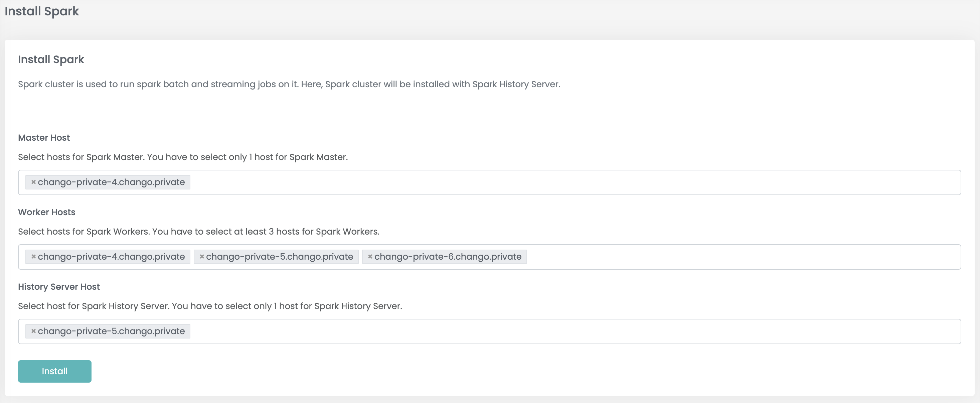Click the Install Spark heading inside the card
The width and height of the screenshot is (980, 403).
point(51,60)
